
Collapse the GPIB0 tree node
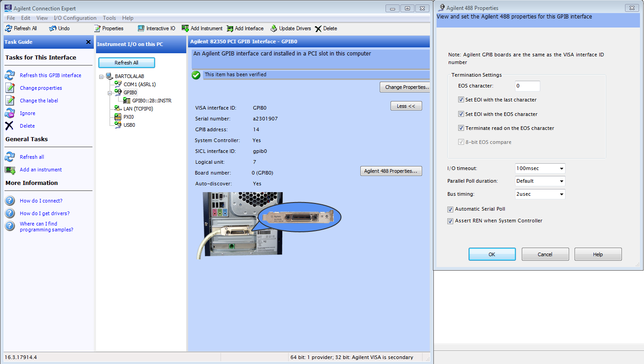tap(110, 92)
